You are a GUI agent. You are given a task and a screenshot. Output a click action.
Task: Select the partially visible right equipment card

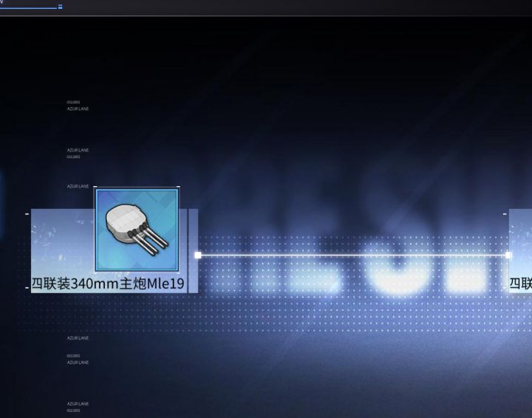(x=520, y=250)
